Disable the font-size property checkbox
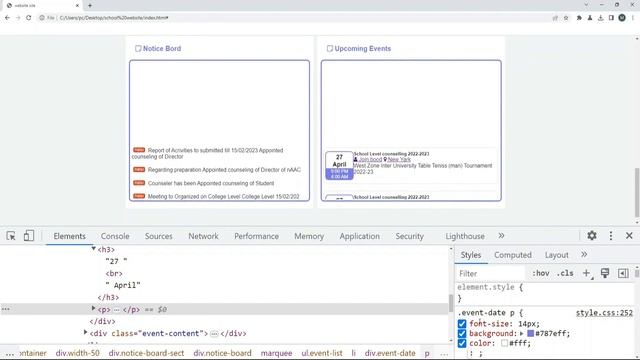640x360 pixels. click(x=462, y=324)
